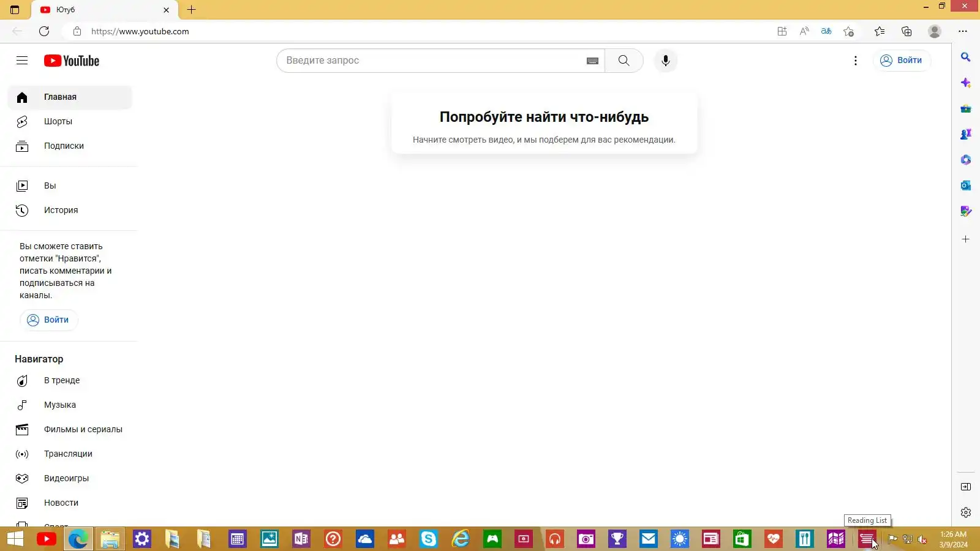
Task: Open the tab actions menu
Action: click(15, 10)
